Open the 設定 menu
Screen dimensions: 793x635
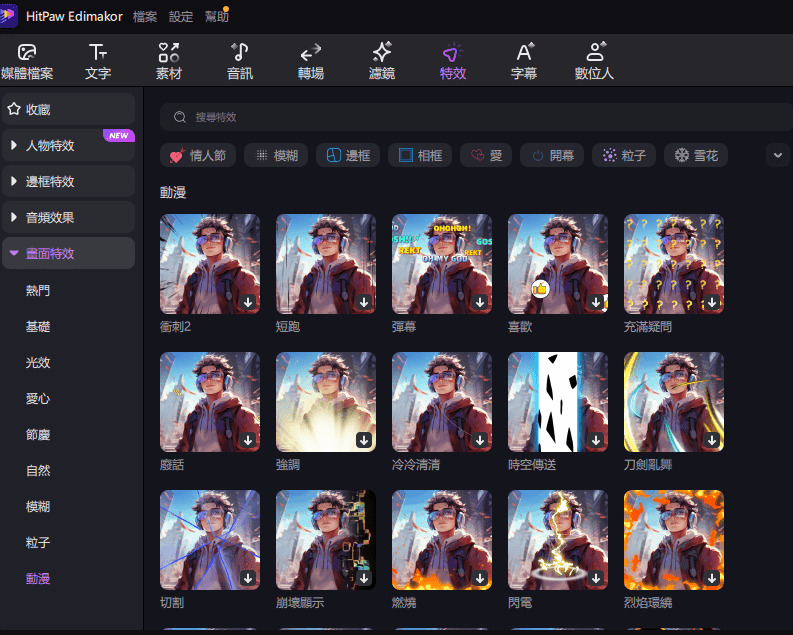(181, 17)
